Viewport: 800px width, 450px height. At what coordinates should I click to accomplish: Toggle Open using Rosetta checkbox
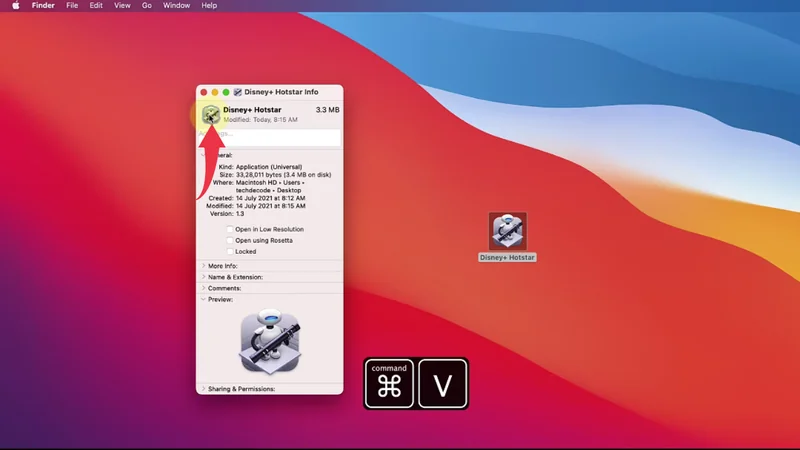(230, 240)
